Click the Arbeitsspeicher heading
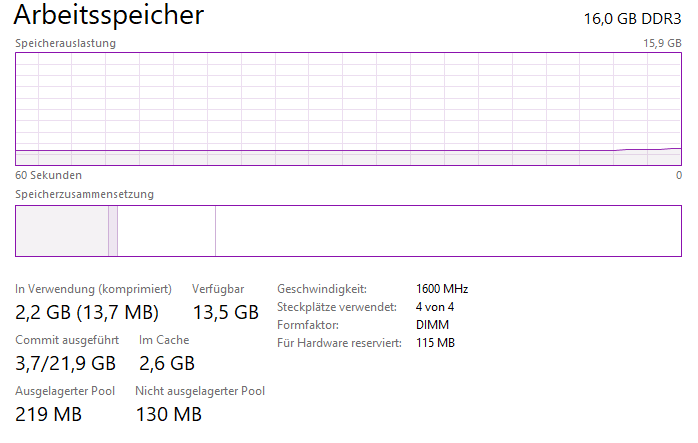The height and width of the screenshot is (443, 698). point(109,15)
